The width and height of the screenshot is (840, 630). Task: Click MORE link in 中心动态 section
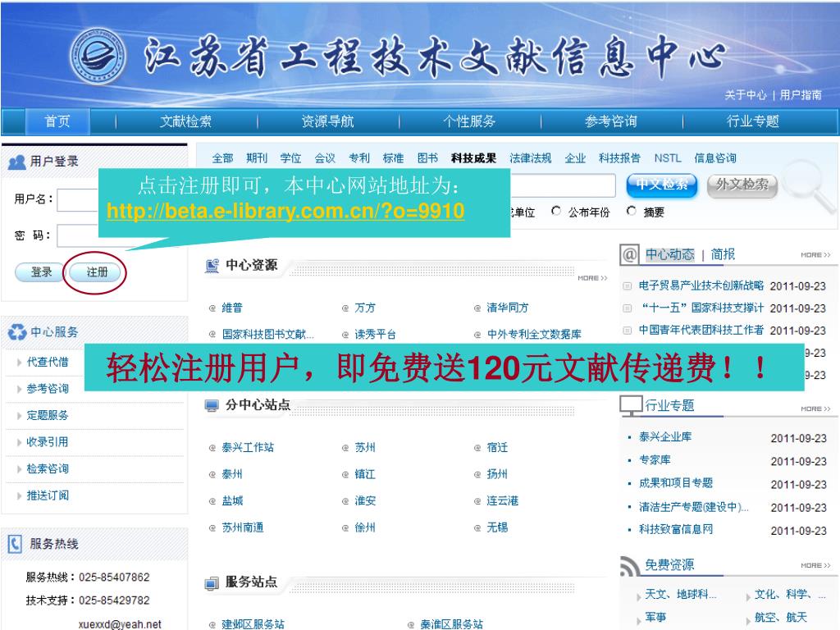click(815, 255)
